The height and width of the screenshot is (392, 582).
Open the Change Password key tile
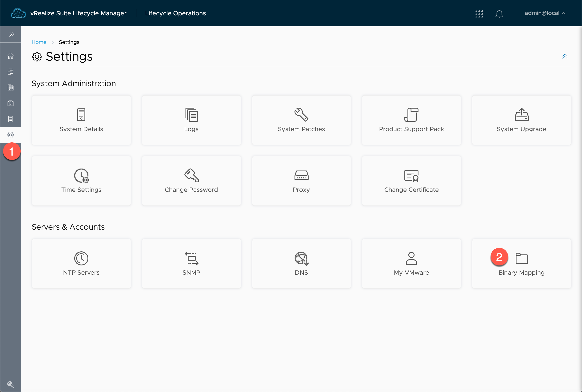[x=191, y=180]
